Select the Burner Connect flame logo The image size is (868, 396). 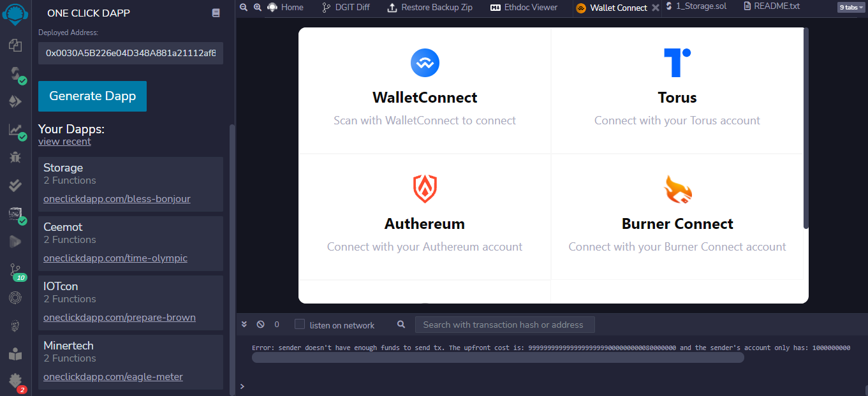[677, 189]
